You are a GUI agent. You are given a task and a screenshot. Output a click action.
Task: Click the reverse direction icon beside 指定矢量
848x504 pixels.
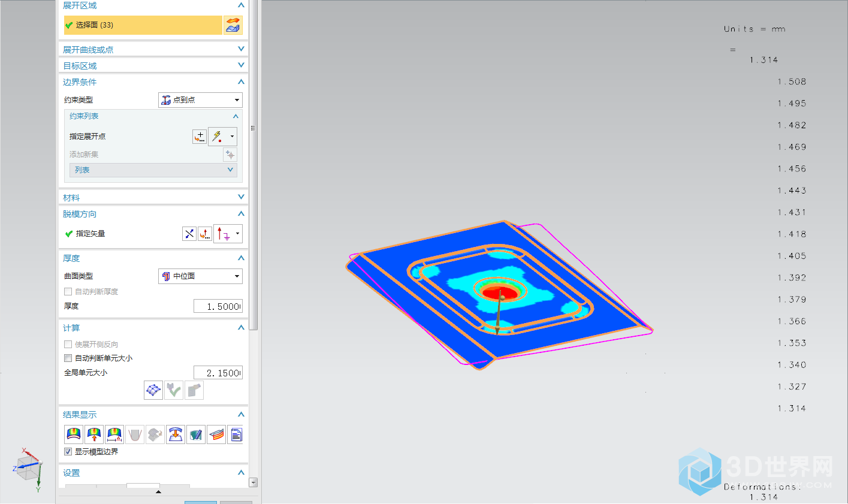tap(189, 234)
